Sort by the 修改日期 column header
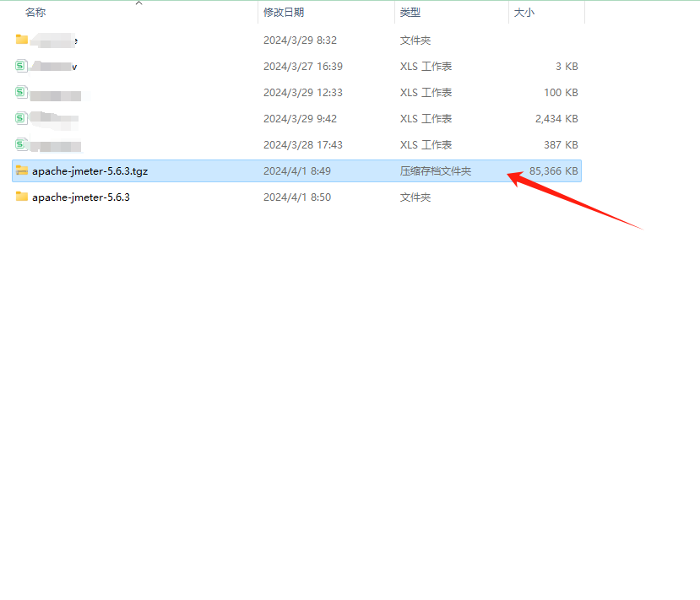Image resolution: width=700 pixels, height=600 pixels. point(284,13)
